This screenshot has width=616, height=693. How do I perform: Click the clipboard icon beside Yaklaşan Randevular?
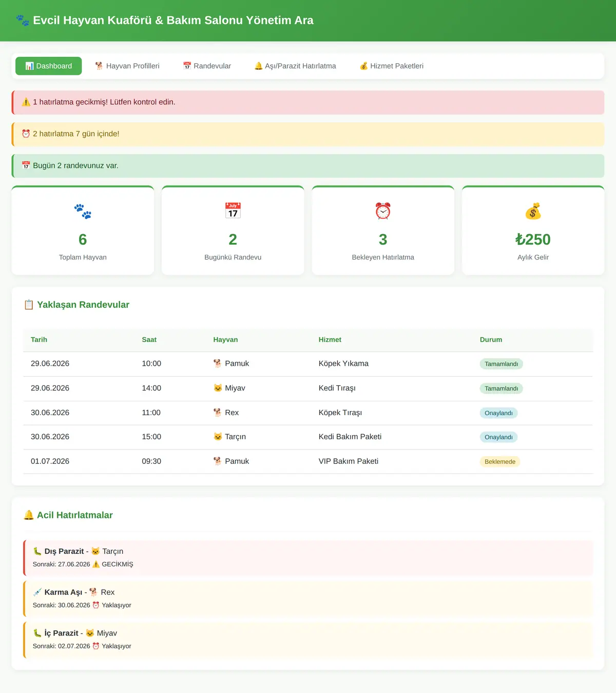pos(29,305)
